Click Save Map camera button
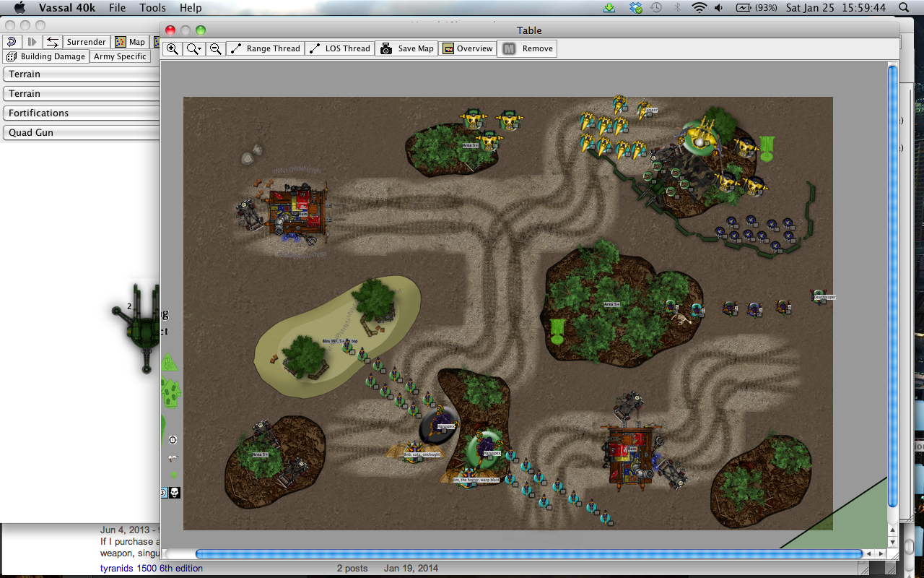Screen dimensions: 924x578 (407, 48)
